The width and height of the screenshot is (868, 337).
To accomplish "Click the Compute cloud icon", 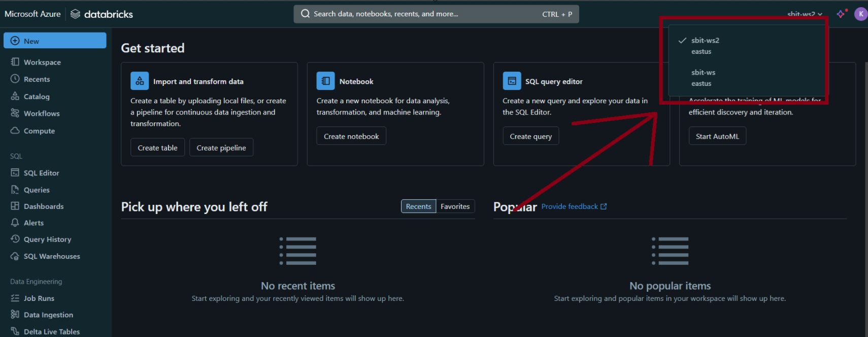I will tap(15, 131).
